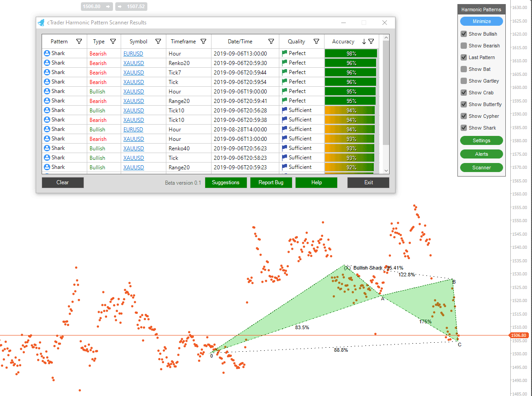Image resolution: width=532 pixels, height=396 pixels.
Task: Disable the Show Crab checkbox
Action: 463,93
